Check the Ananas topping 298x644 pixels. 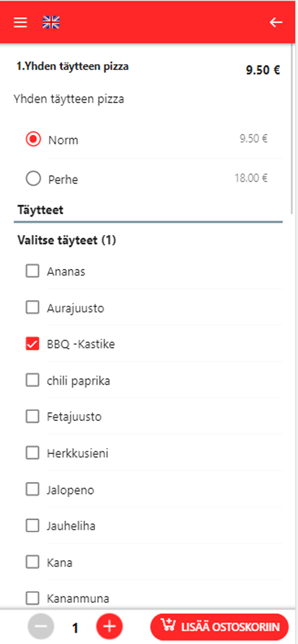tap(33, 271)
